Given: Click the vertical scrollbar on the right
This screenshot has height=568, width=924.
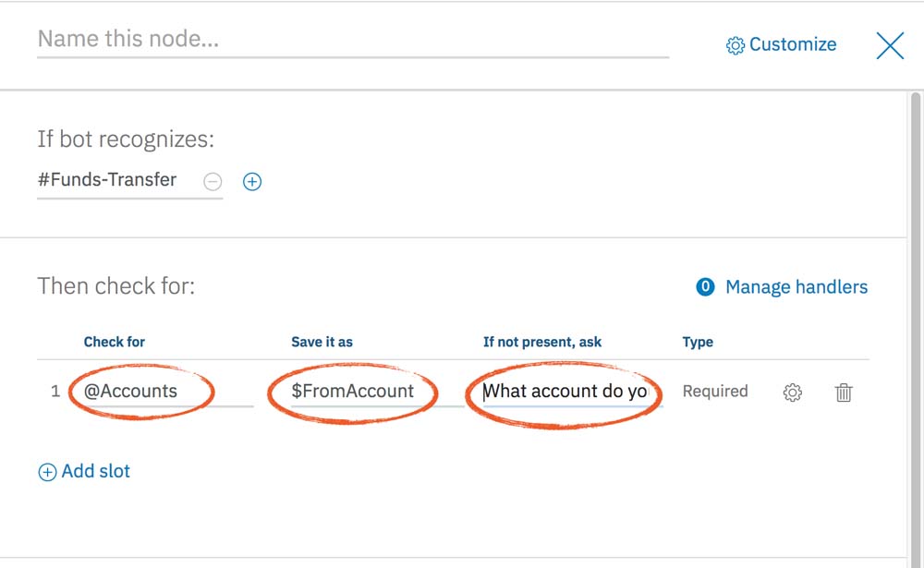Looking at the screenshot, I should 916,277.
